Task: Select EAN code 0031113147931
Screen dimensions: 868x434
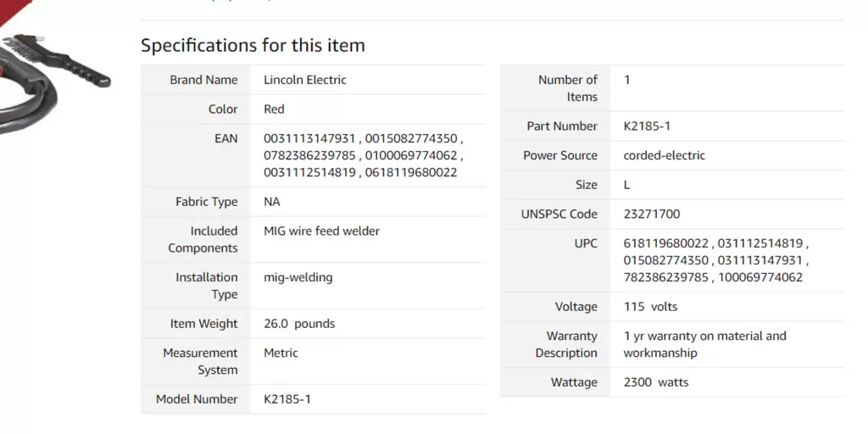Action: pos(309,138)
